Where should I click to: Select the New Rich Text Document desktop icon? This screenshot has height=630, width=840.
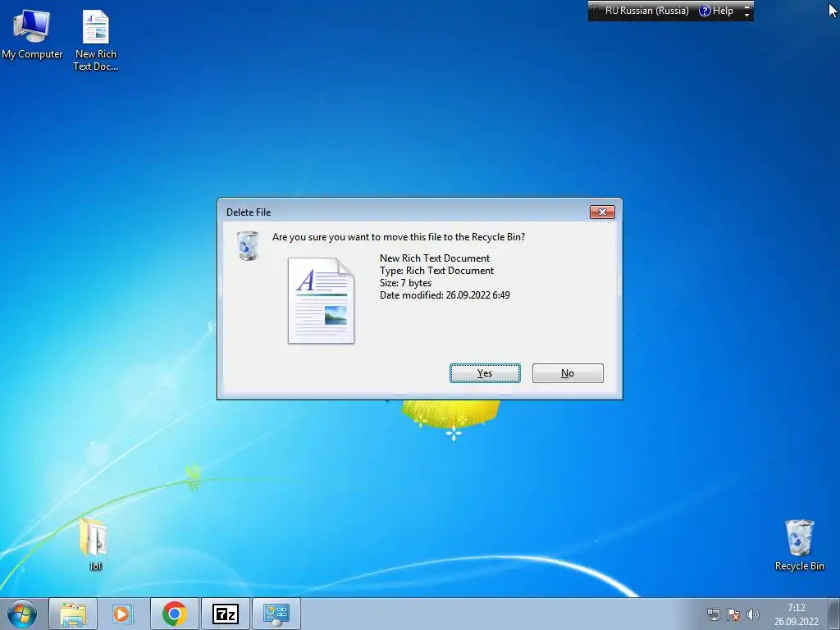[x=95, y=41]
